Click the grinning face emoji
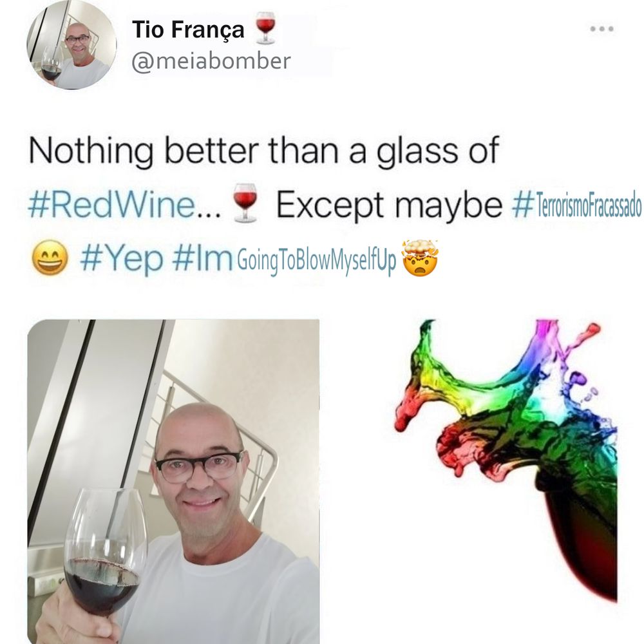644x644 pixels. pos(50,257)
